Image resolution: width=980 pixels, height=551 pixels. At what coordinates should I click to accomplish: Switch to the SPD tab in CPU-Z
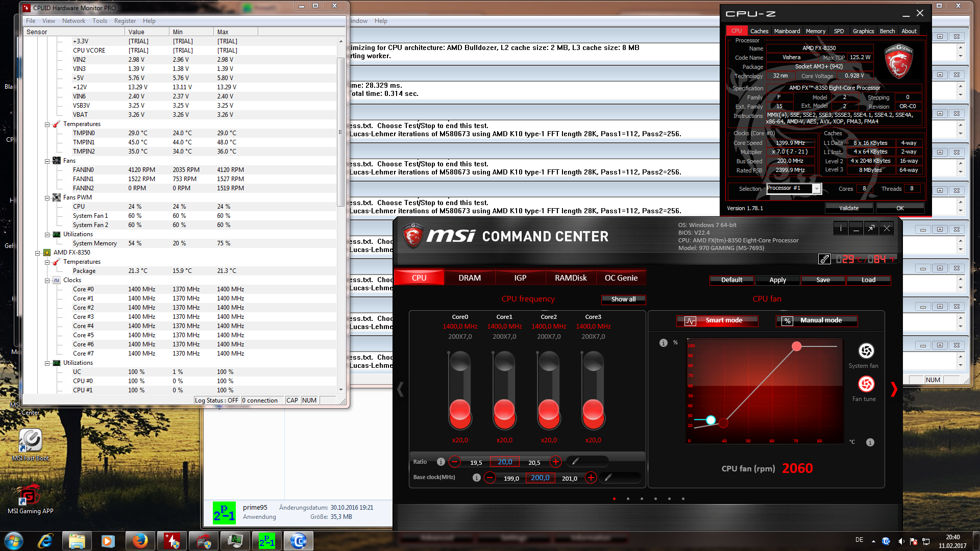tap(839, 31)
